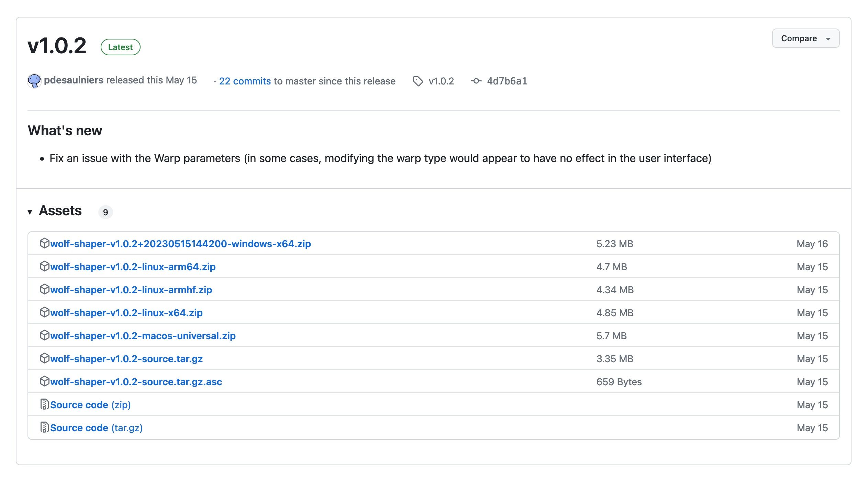The height and width of the screenshot is (482, 868).
Task: Click the package icon next to the macos-universal asset
Action: [45, 336]
